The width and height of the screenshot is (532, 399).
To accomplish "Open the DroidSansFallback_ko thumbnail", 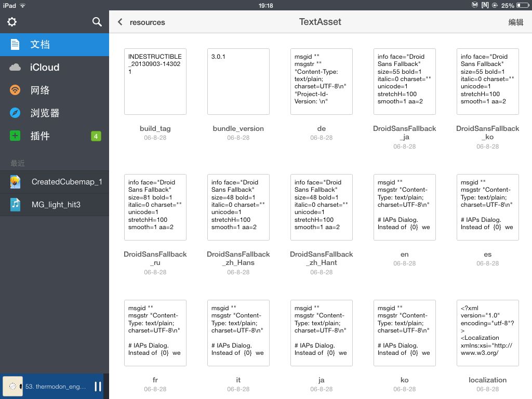I will pos(487,82).
